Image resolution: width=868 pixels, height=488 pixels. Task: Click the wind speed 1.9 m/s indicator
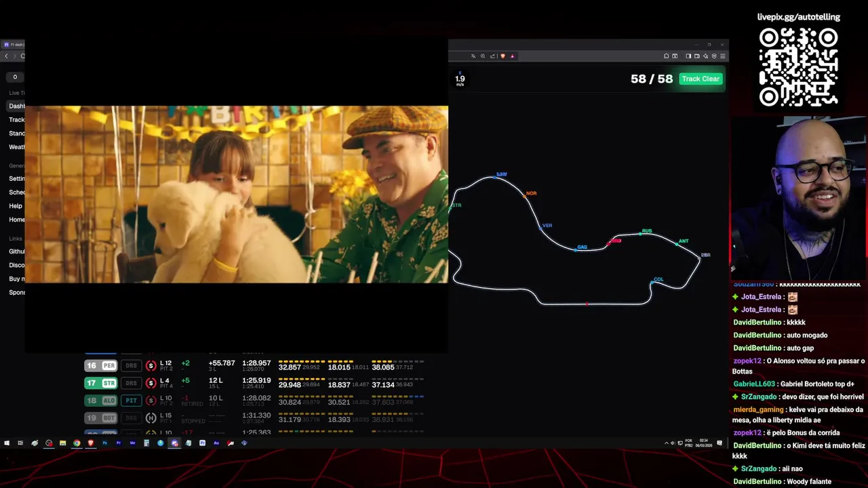[x=460, y=79]
